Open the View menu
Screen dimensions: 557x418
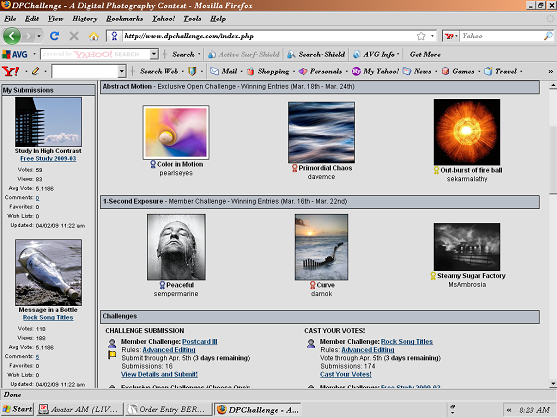point(55,18)
